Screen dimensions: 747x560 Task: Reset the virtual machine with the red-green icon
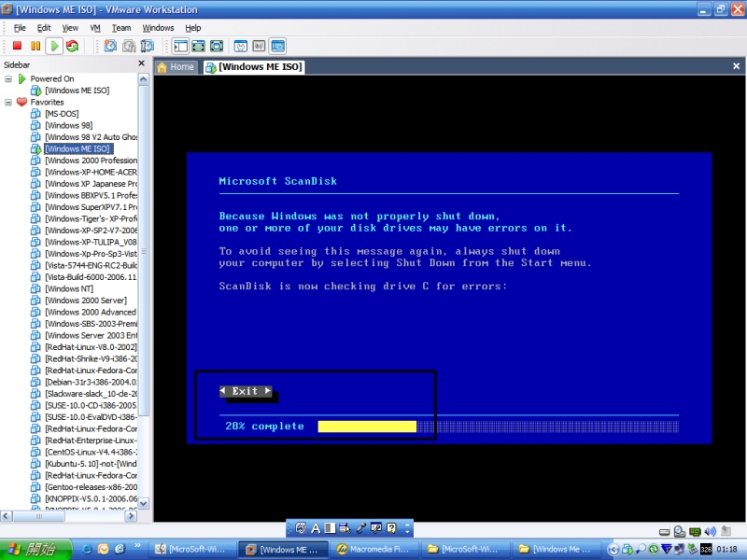pyautogui.click(x=73, y=46)
